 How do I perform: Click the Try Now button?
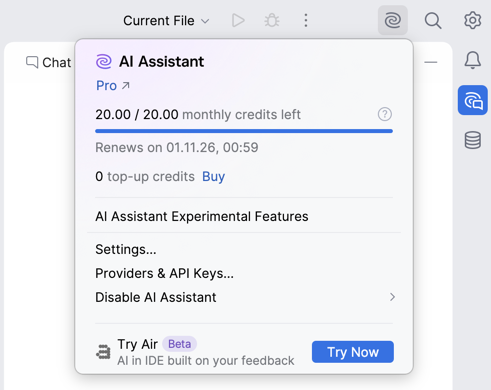(353, 352)
